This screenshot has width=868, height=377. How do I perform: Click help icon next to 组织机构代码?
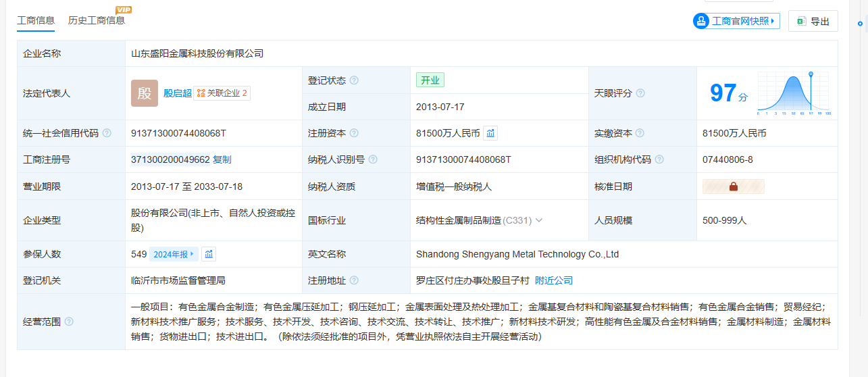pyautogui.click(x=659, y=159)
